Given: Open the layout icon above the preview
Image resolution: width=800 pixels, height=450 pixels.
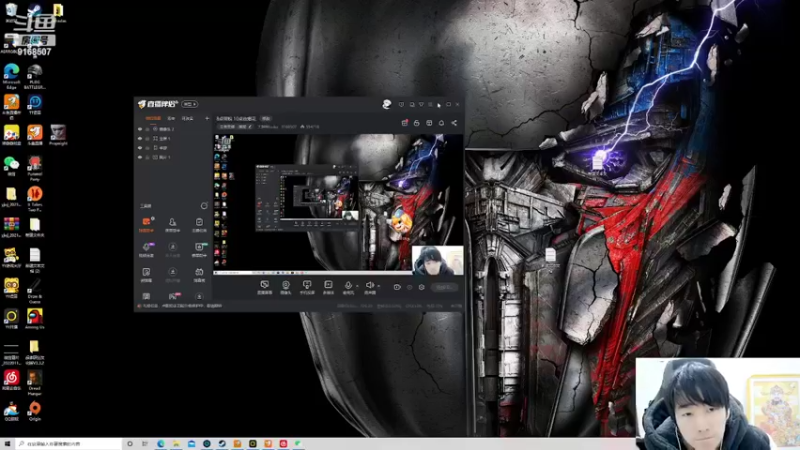Looking at the screenshot, I should (x=429, y=123).
